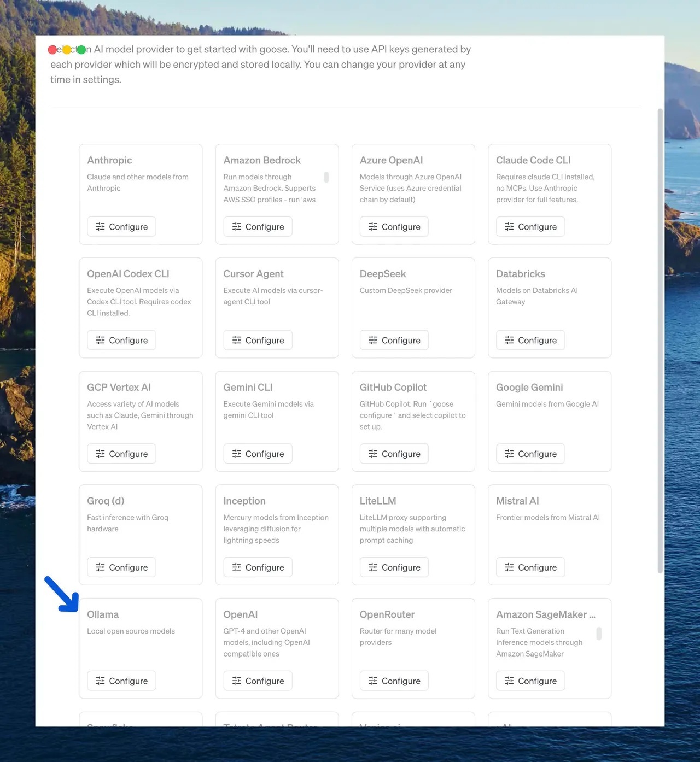Click the "Access variety of AI models" description
700x762 pixels.
pyautogui.click(x=140, y=415)
